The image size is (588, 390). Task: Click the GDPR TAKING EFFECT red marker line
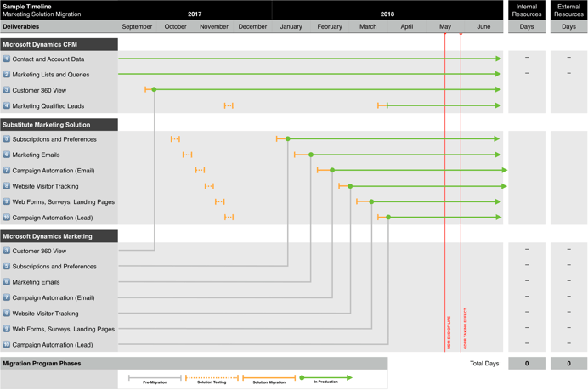461,192
